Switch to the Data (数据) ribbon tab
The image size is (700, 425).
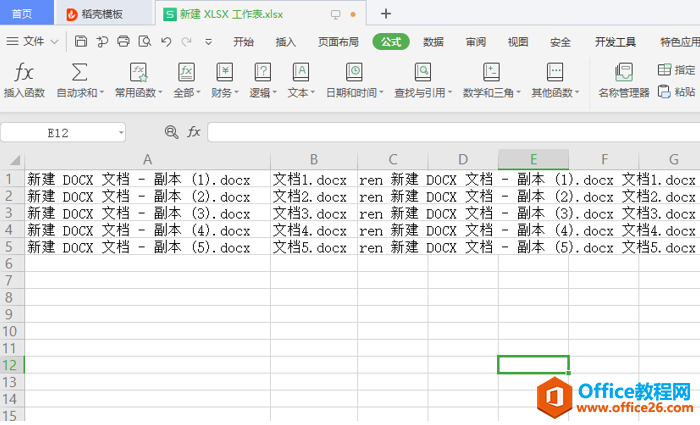433,42
